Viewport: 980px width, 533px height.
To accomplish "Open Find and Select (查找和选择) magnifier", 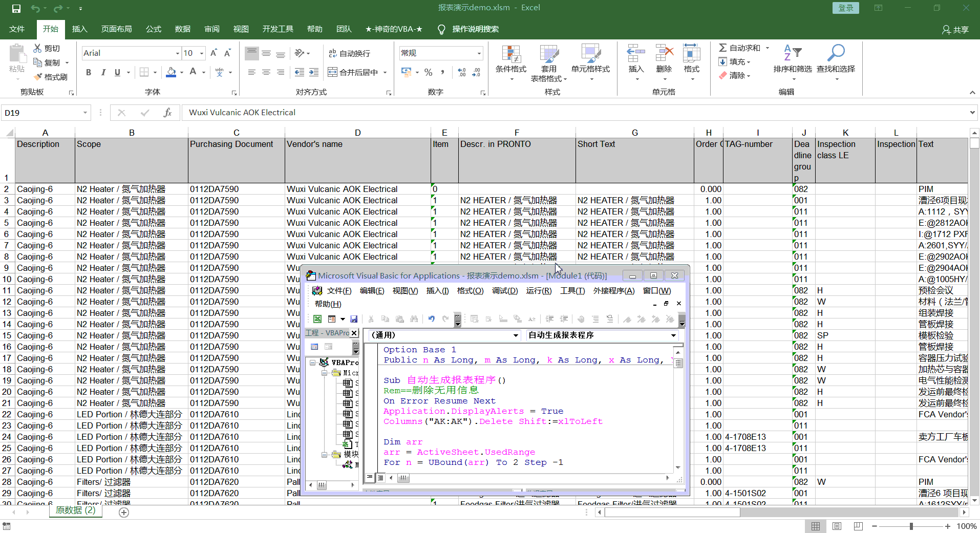I will (x=836, y=54).
